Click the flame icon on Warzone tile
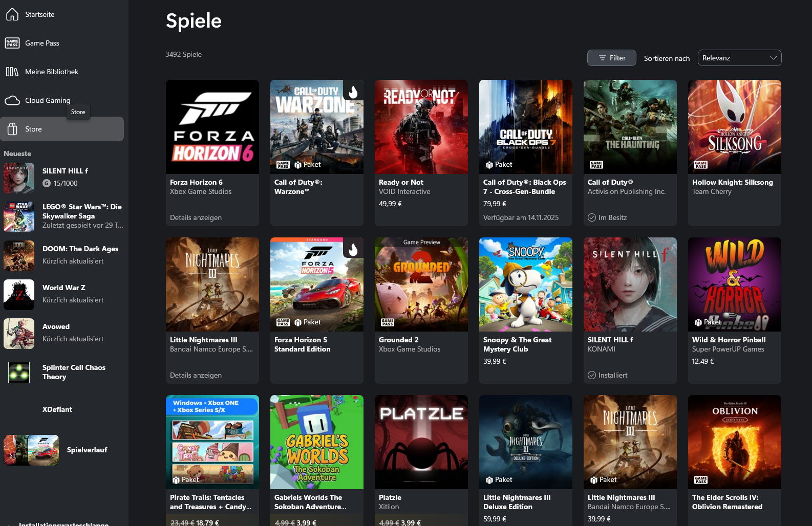Screen dimensions: 812x526 click(353, 92)
